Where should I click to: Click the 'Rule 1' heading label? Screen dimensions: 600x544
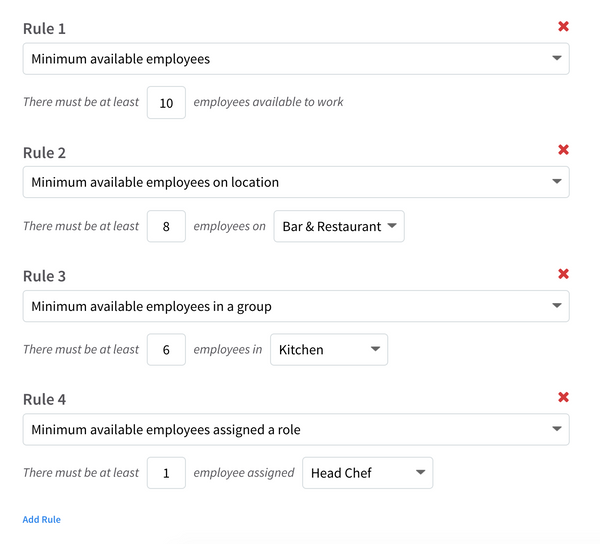coord(45,29)
